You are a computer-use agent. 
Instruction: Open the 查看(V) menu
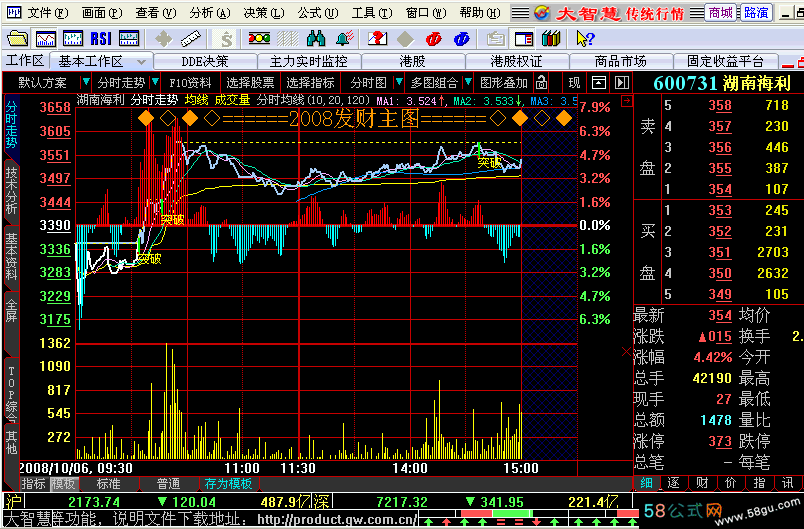pos(156,13)
